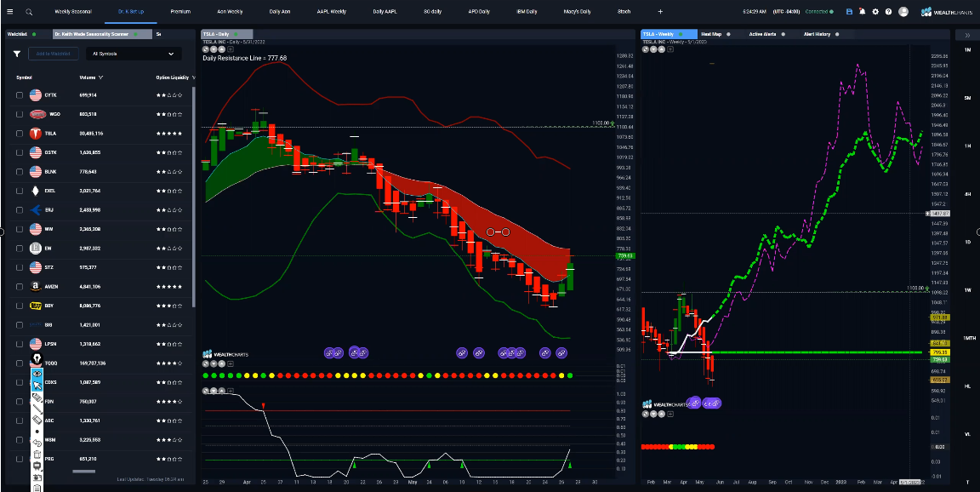Check the BBY row checkbox
The image size is (980, 492).
20,306
